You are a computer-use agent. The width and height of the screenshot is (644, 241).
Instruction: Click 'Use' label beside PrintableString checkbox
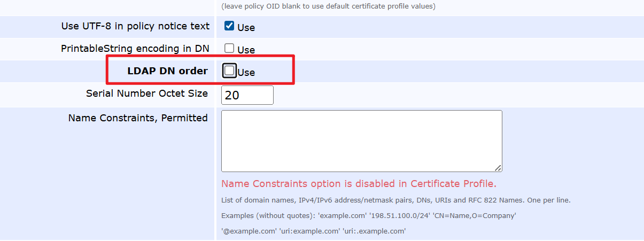[x=246, y=50]
